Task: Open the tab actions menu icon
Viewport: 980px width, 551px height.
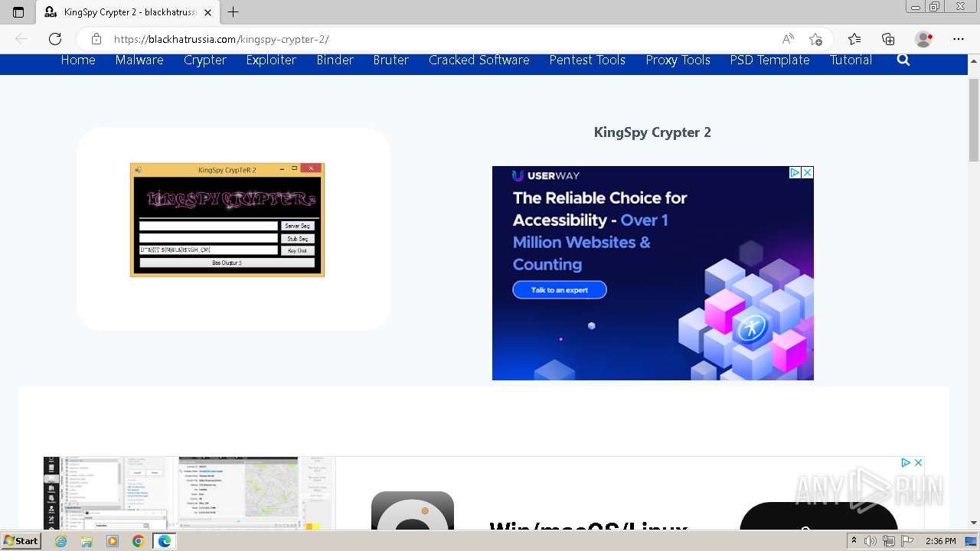Action: [x=18, y=11]
